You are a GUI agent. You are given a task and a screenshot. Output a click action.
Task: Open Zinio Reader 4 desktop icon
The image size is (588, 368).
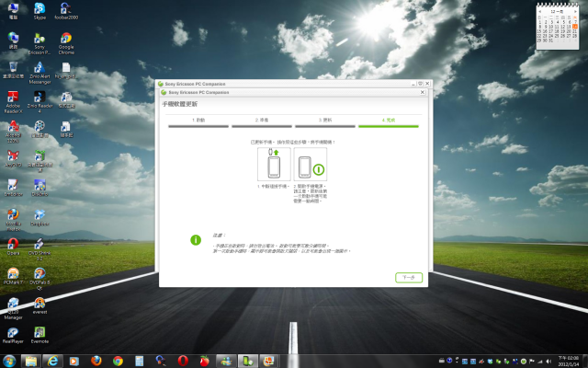pos(40,102)
